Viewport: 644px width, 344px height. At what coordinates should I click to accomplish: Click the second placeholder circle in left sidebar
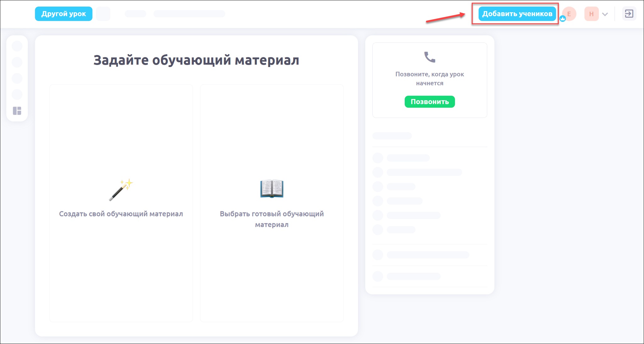(17, 62)
